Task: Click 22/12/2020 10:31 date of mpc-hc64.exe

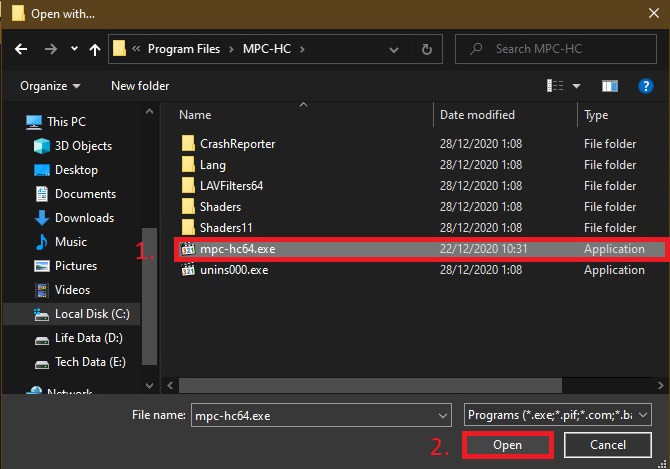Action: 484,249
